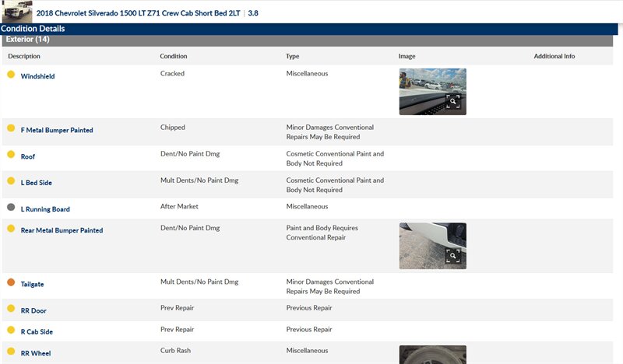The image size is (623, 364).
Task: Click zoom icon on Windshield damage photo
Action: coord(453,102)
